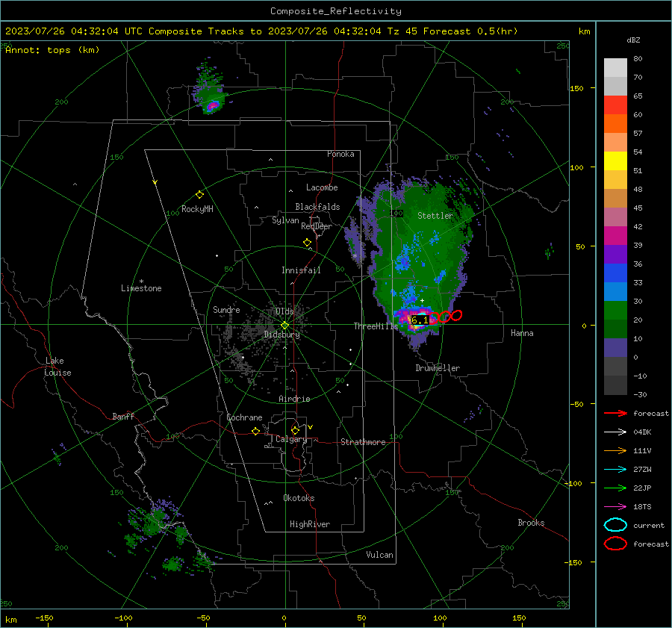Click the RockyMH label

tap(197, 209)
